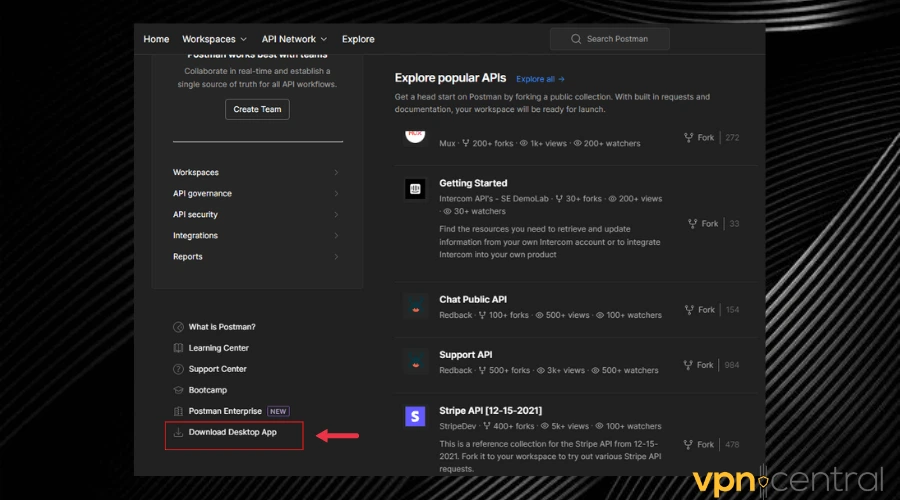Select the Integrations item
The image size is (900, 500).
tap(195, 235)
